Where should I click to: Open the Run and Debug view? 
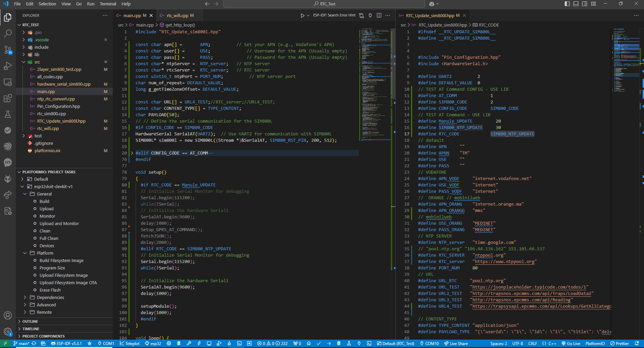8,66
